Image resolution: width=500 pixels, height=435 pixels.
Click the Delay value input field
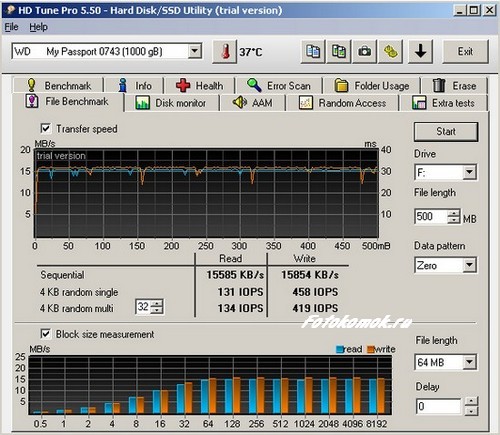click(x=438, y=406)
